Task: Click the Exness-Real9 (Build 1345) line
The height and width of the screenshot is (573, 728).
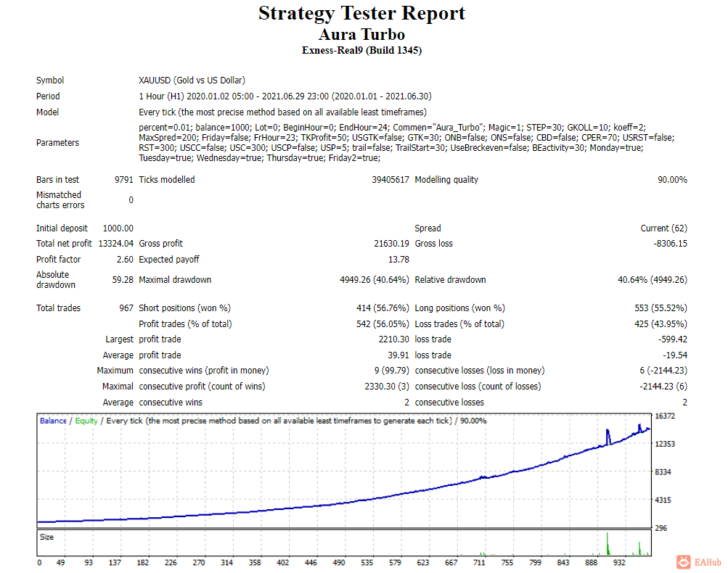Action: click(x=361, y=50)
